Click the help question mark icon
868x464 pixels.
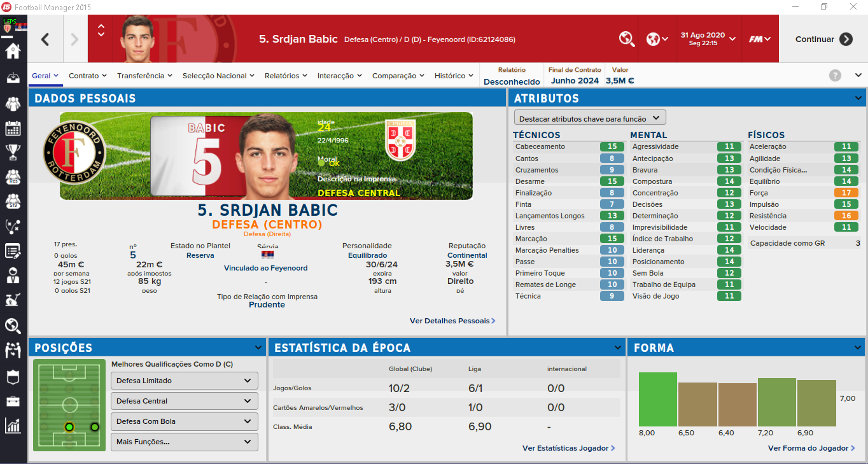pyautogui.click(x=835, y=76)
